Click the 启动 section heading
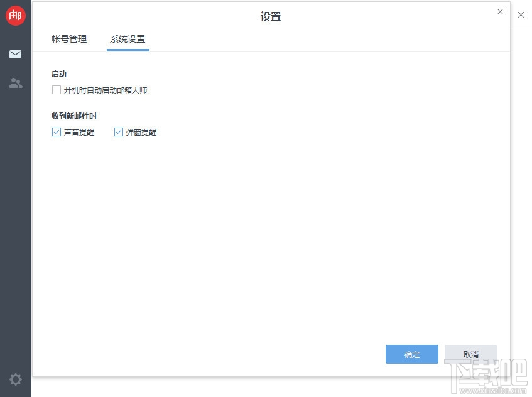532x397 pixels. click(58, 74)
